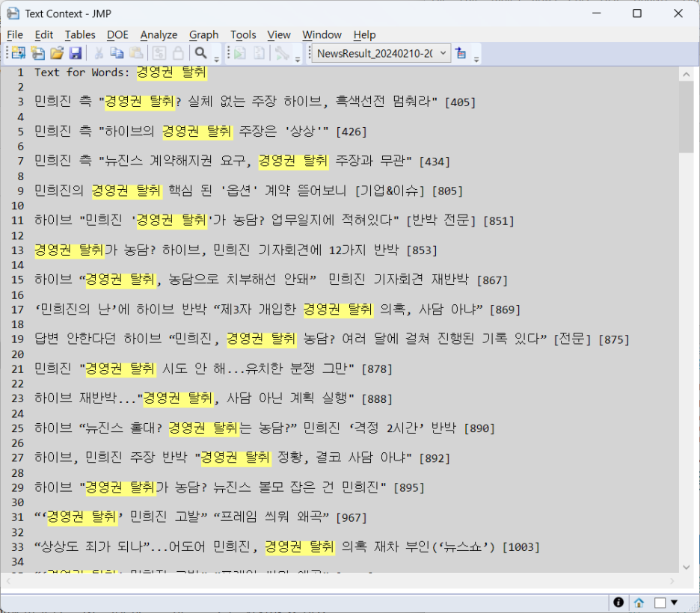Image resolution: width=700 pixels, height=613 pixels.
Task: Click line number 25 in the gutter
Action: click(17, 428)
